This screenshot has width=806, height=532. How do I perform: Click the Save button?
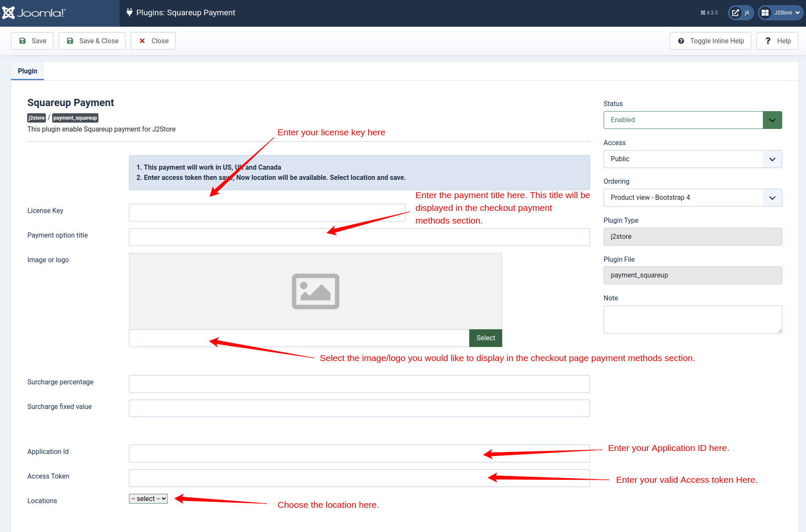point(32,41)
